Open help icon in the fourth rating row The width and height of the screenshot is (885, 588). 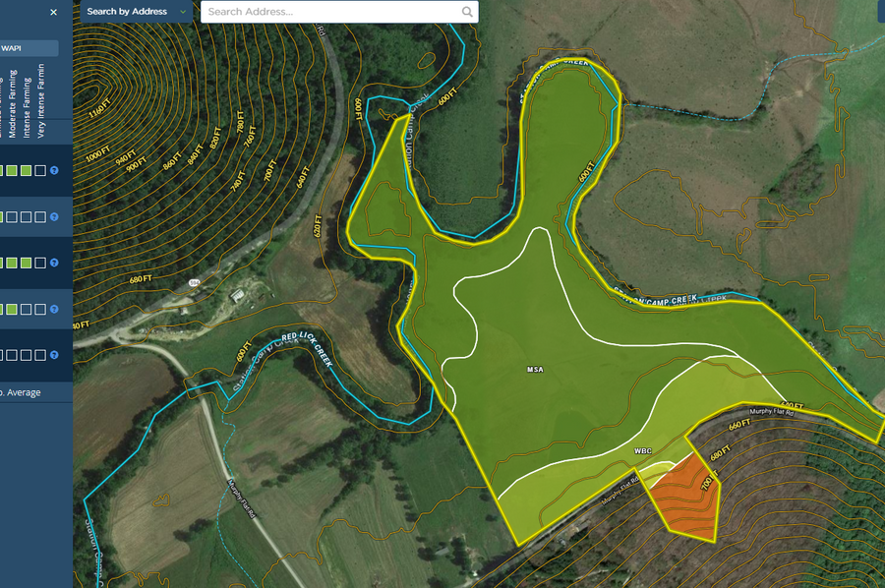click(54, 309)
